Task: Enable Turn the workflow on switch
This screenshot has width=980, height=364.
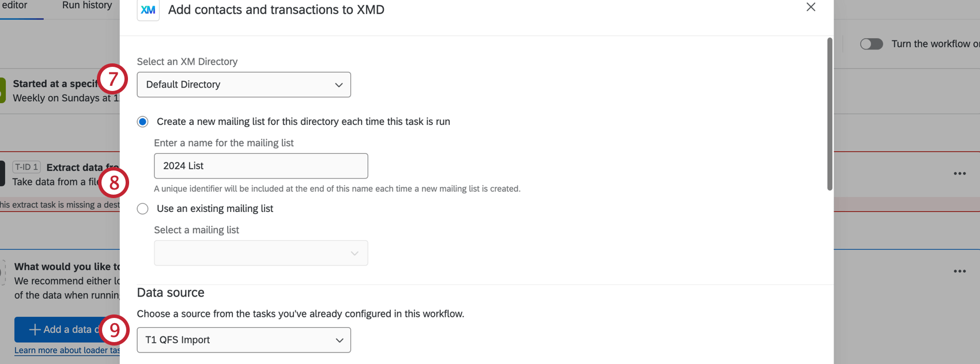Action: tap(871, 43)
